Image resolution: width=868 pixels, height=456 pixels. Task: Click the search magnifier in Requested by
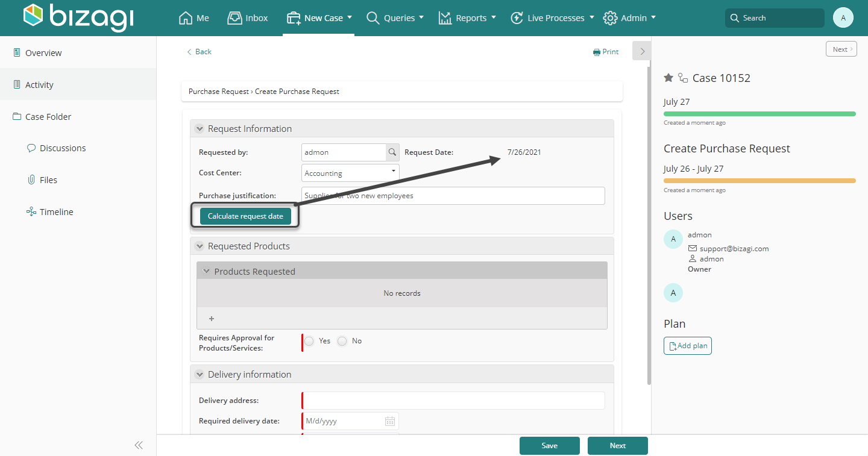(392, 152)
